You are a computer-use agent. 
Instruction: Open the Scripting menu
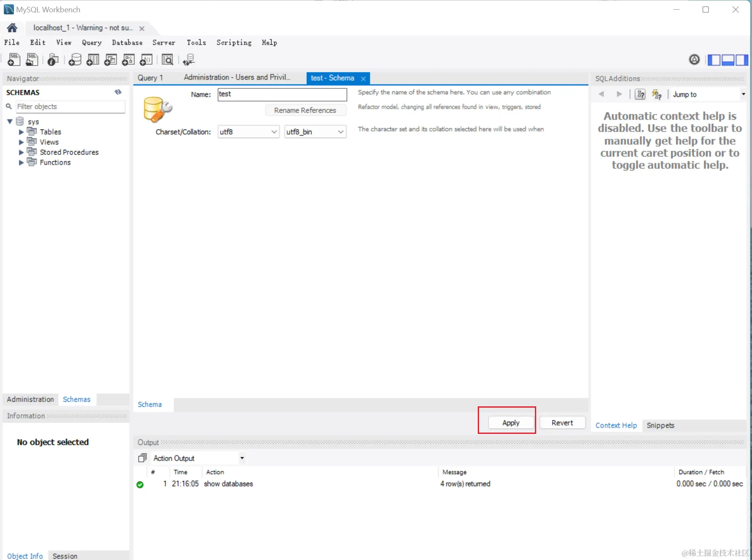(234, 42)
